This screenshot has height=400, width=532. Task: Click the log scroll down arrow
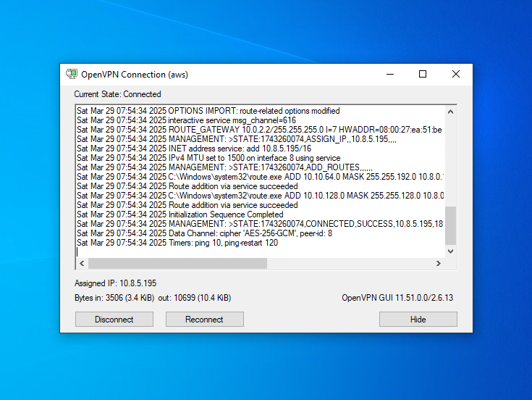pyautogui.click(x=450, y=251)
